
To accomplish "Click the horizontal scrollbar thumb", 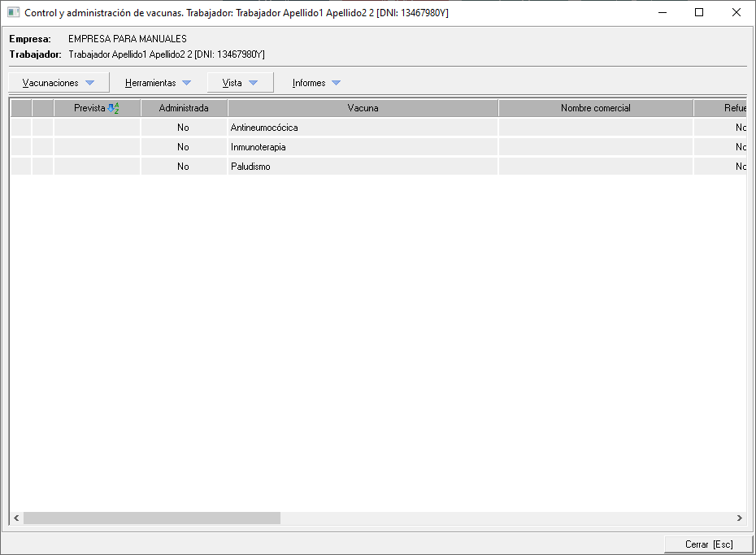I will pyautogui.click(x=151, y=518).
